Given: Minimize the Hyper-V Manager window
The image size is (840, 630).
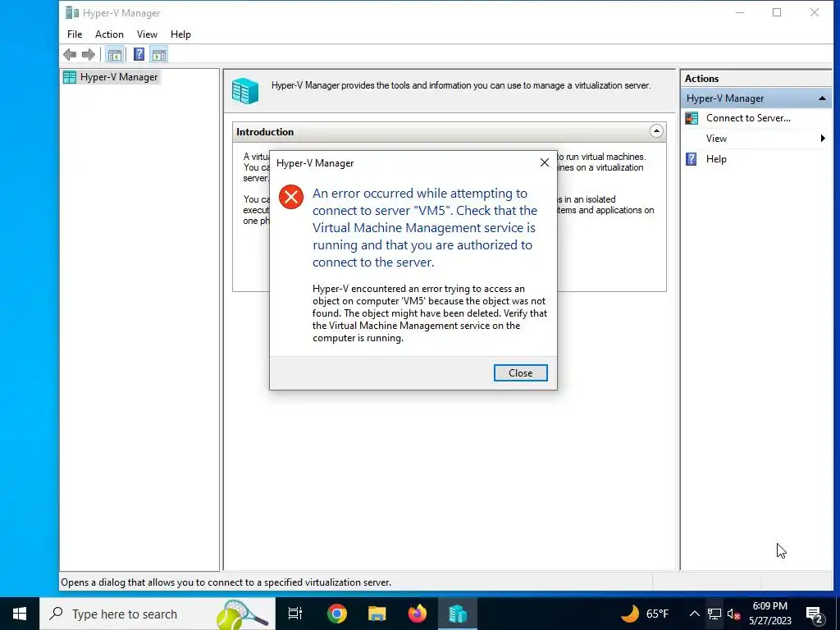Looking at the screenshot, I should pos(740,12).
